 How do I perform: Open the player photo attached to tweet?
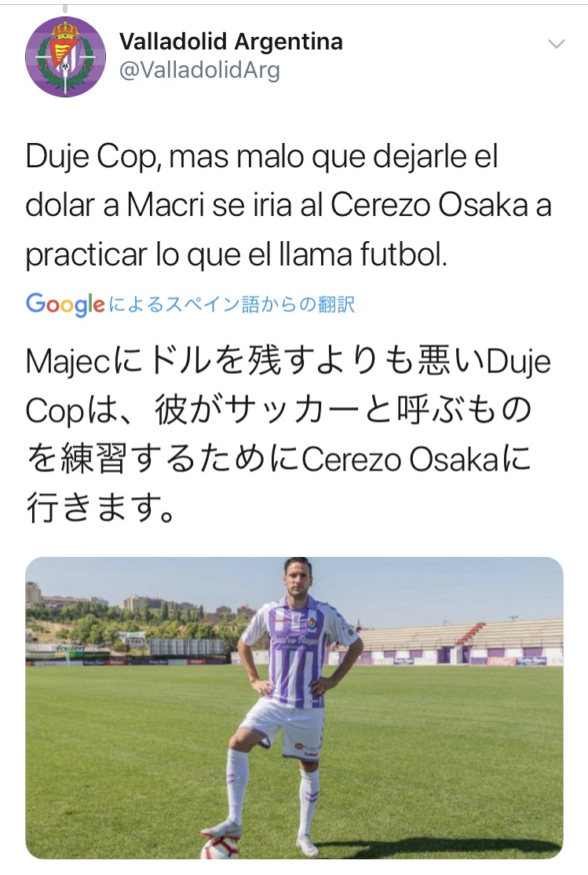click(294, 708)
